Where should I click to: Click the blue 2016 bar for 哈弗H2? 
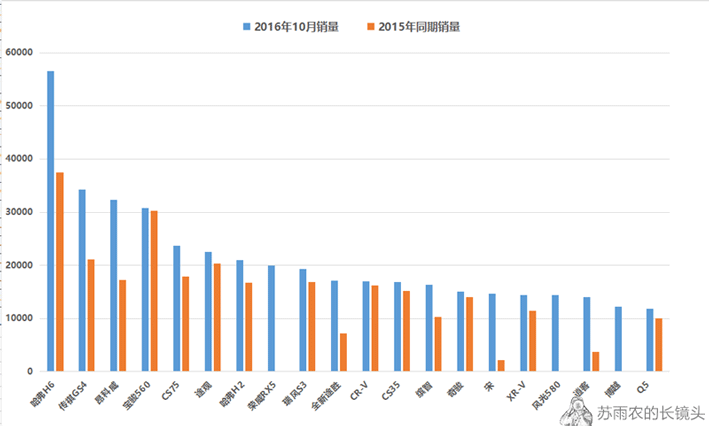pyautogui.click(x=240, y=316)
